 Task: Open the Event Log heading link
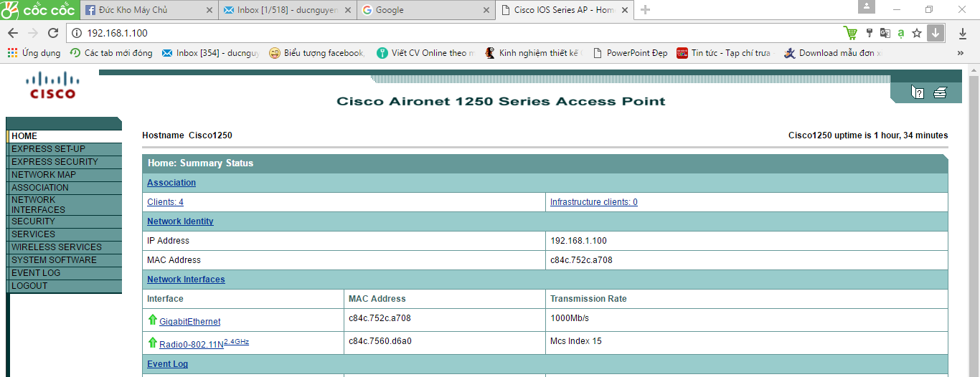tap(167, 364)
